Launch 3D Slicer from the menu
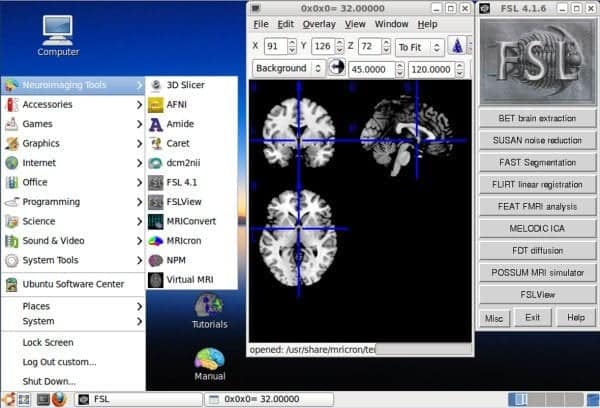Viewport: 600px width, 408px height. point(191,85)
